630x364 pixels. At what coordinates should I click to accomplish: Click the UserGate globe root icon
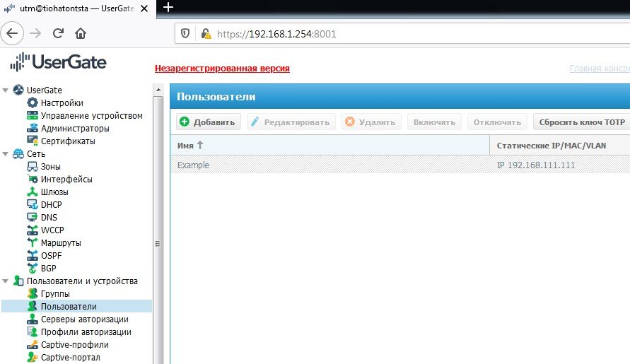(x=18, y=90)
